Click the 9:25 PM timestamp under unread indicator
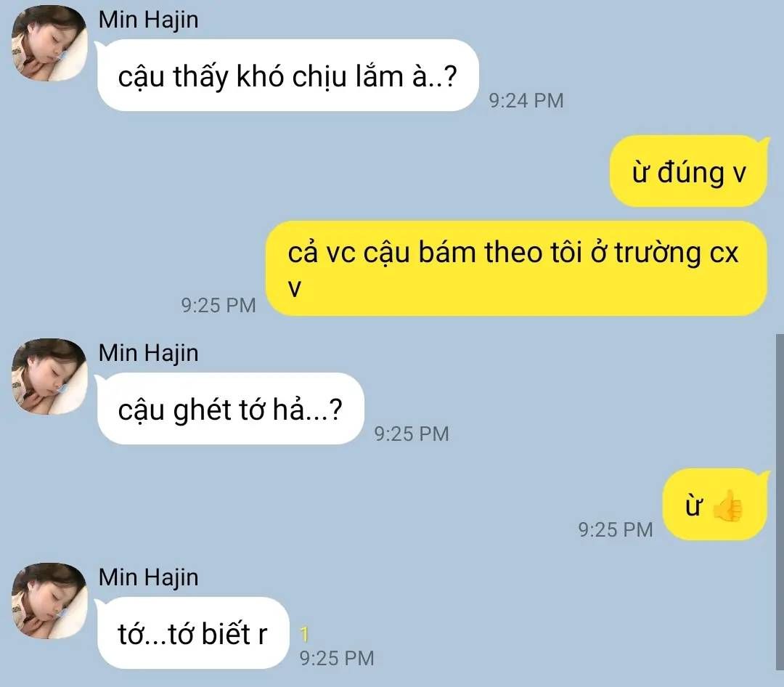Image resolution: width=784 pixels, height=687 pixels. 337,658
